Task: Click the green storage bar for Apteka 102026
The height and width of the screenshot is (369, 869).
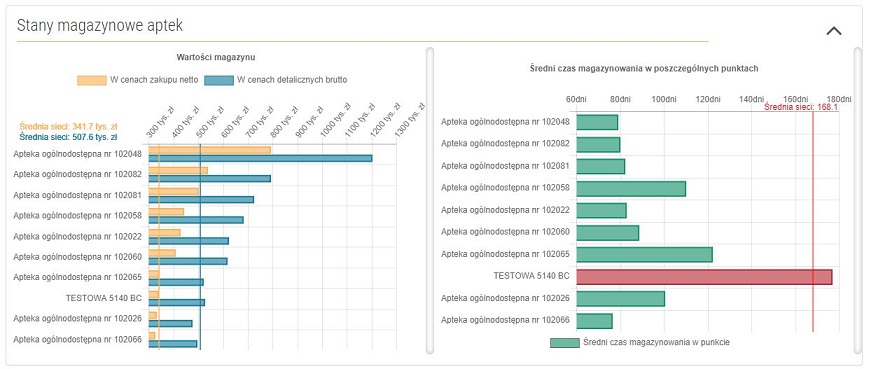Action: pos(620,299)
